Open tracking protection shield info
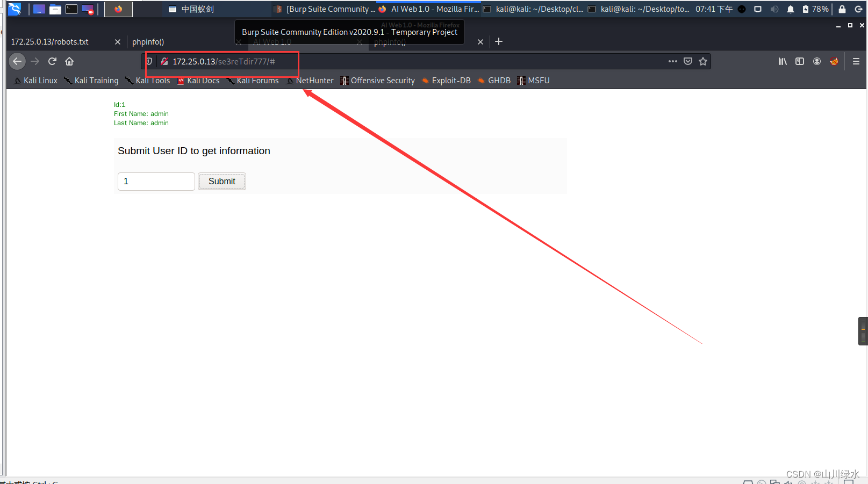 [149, 61]
